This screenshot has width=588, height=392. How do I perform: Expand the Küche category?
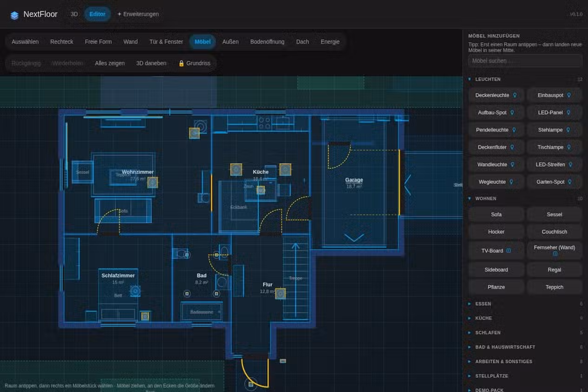[525, 318]
